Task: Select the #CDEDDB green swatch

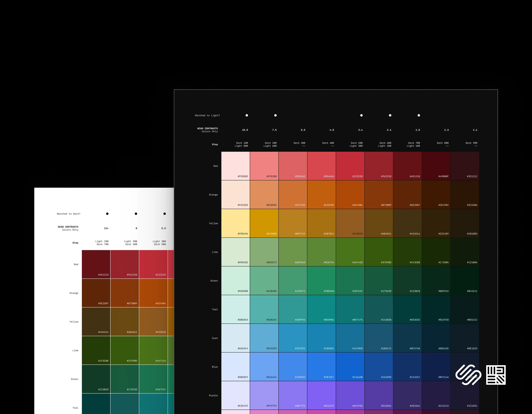Action: point(236,281)
